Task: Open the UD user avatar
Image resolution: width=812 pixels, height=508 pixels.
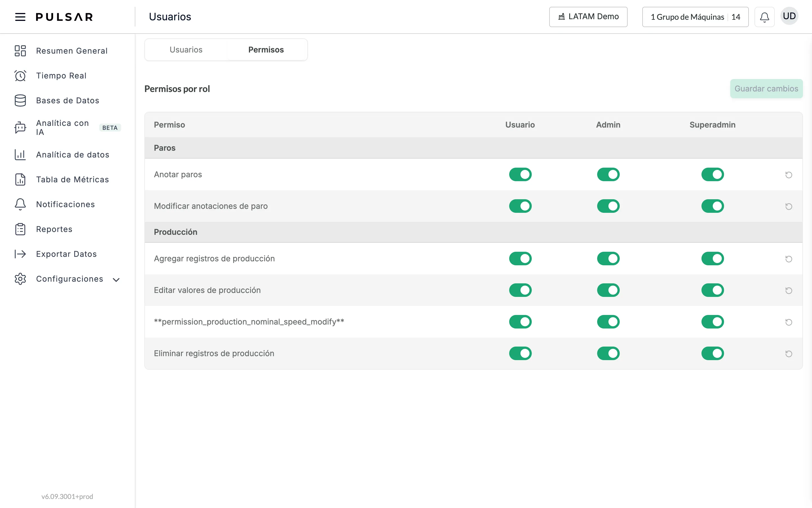Action: point(789,16)
